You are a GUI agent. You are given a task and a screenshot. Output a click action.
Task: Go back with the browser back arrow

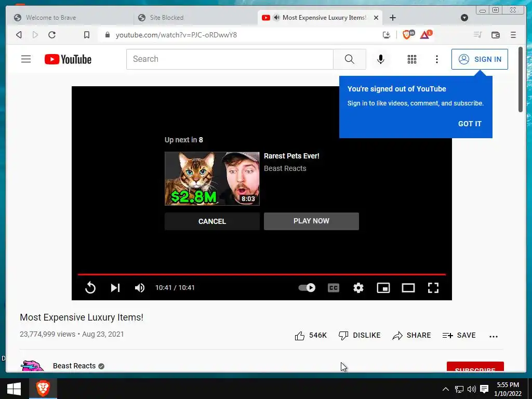19,35
